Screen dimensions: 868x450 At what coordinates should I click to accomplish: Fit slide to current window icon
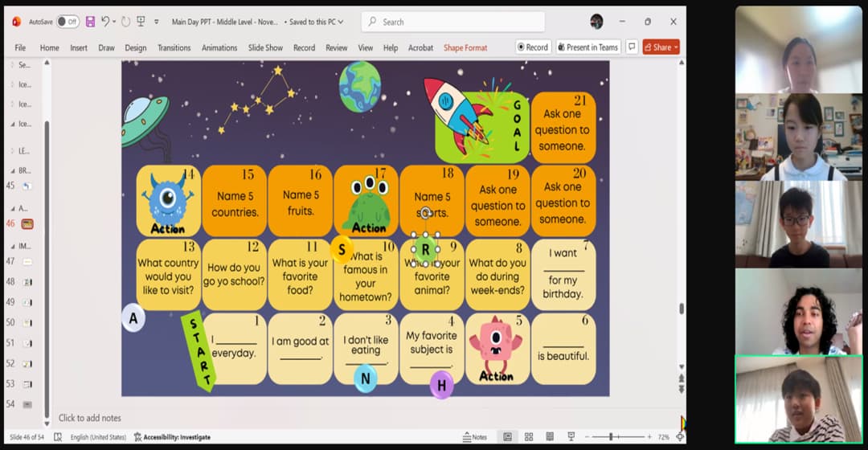680,437
